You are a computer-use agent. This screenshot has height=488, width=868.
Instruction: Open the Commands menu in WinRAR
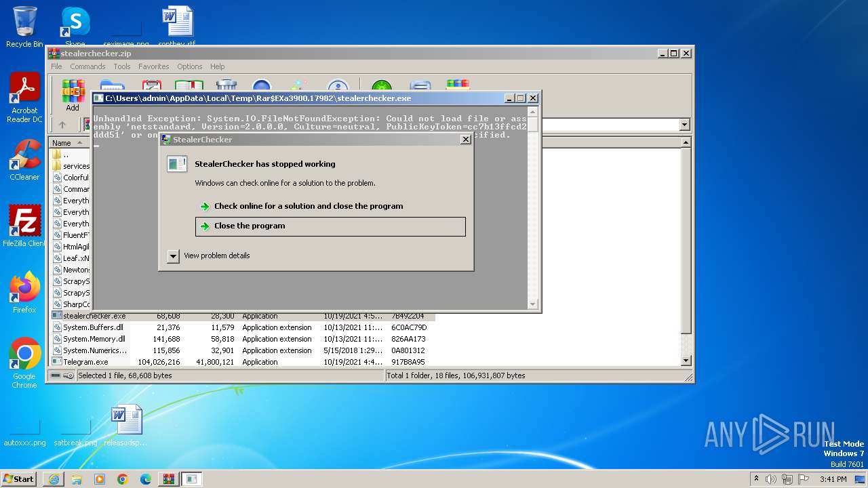(x=87, y=66)
